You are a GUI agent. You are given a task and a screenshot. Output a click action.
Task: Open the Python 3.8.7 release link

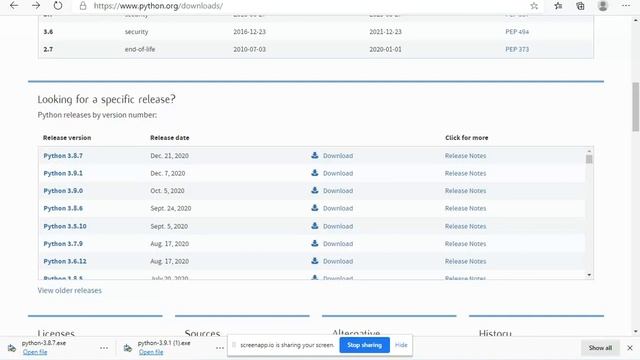[x=63, y=156]
